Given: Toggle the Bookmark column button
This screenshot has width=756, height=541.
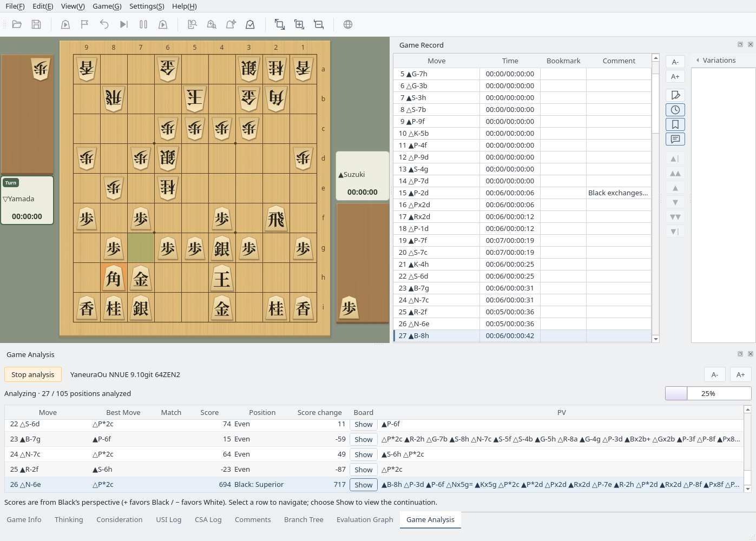Looking at the screenshot, I should 675,124.
